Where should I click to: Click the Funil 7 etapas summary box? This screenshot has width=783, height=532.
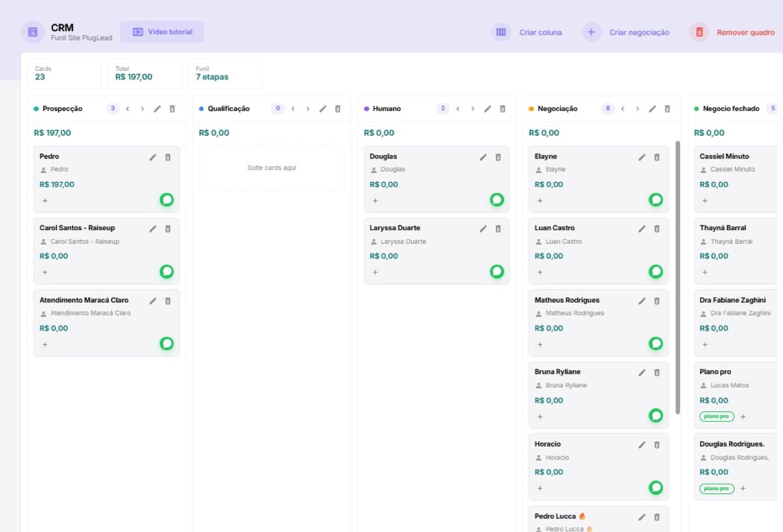point(225,74)
